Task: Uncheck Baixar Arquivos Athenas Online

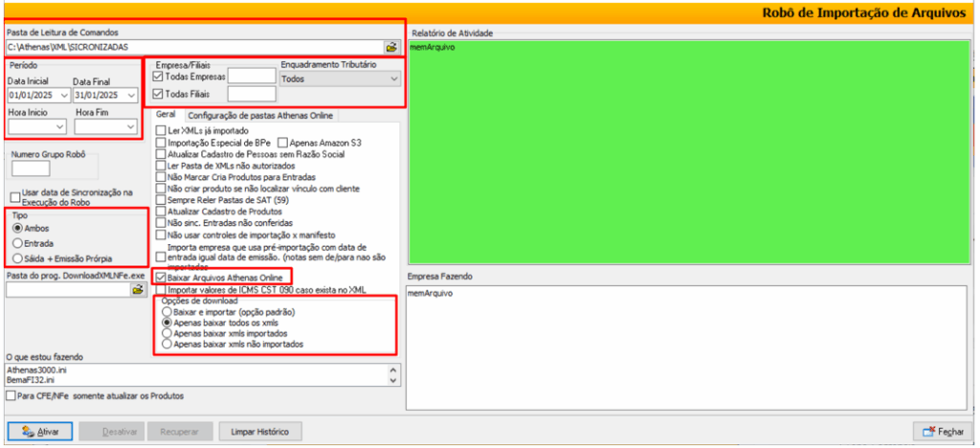Action: [161, 277]
